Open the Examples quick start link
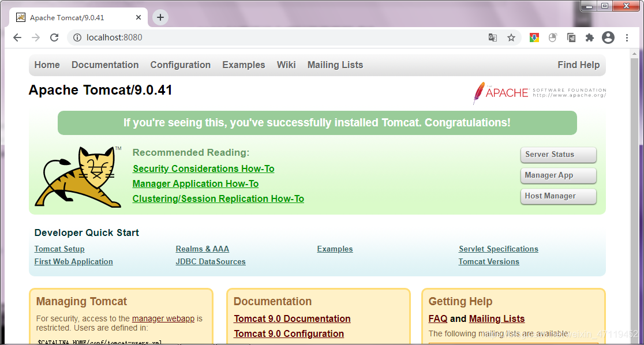The height and width of the screenshot is (345, 644). pos(335,249)
